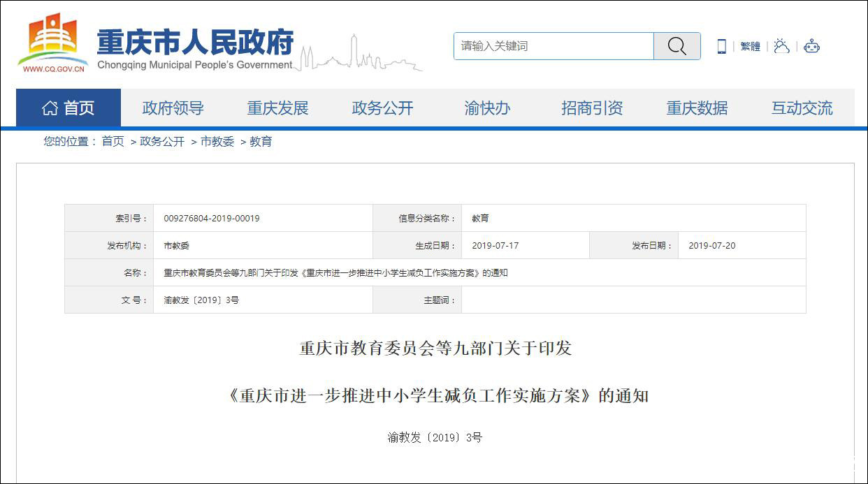Open the 政务公开 navigation tab

click(x=383, y=108)
